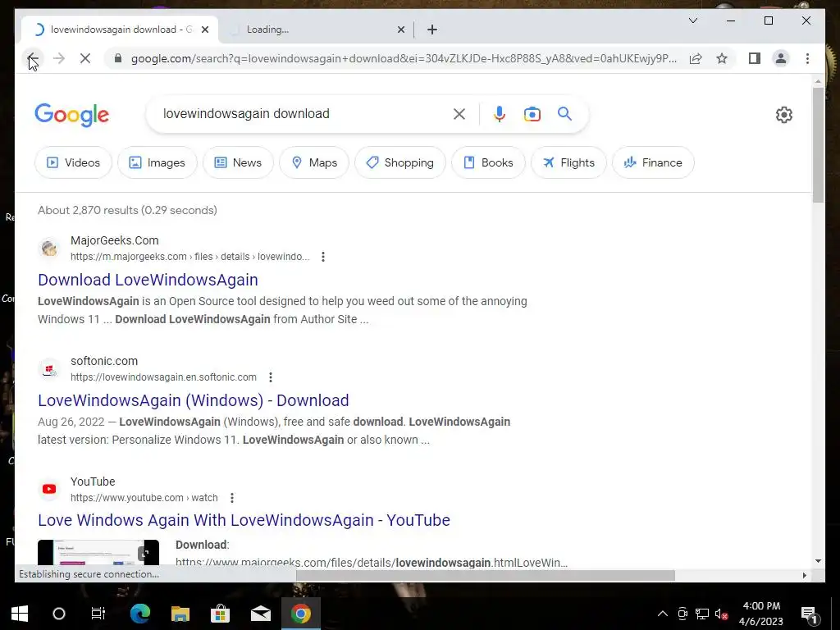
Task: Open Cortana search circle on taskbar
Action: click(59, 614)
